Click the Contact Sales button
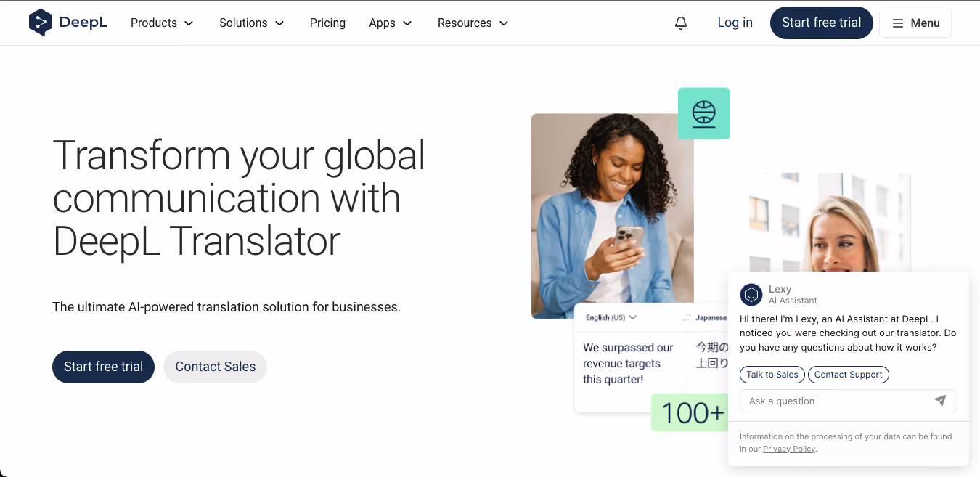Screen dimensions: 980x477 click(x=216, y=367)
